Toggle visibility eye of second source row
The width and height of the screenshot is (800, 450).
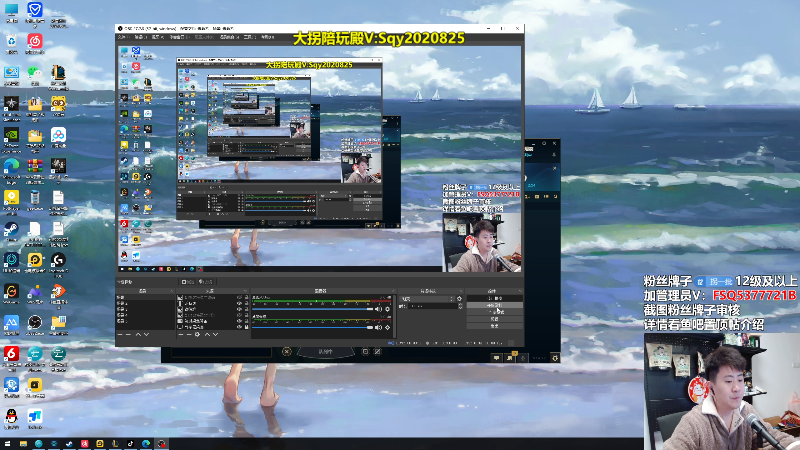point(239,303)
